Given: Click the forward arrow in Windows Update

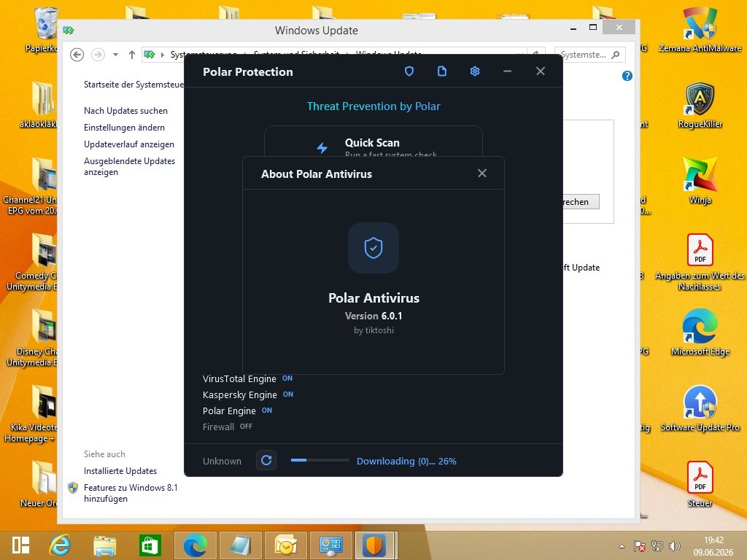Looking at the screenshot, I should tap(98, 55).
